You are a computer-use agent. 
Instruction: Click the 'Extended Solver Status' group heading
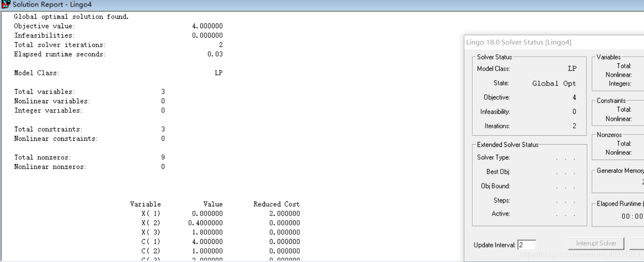(508, 145)
